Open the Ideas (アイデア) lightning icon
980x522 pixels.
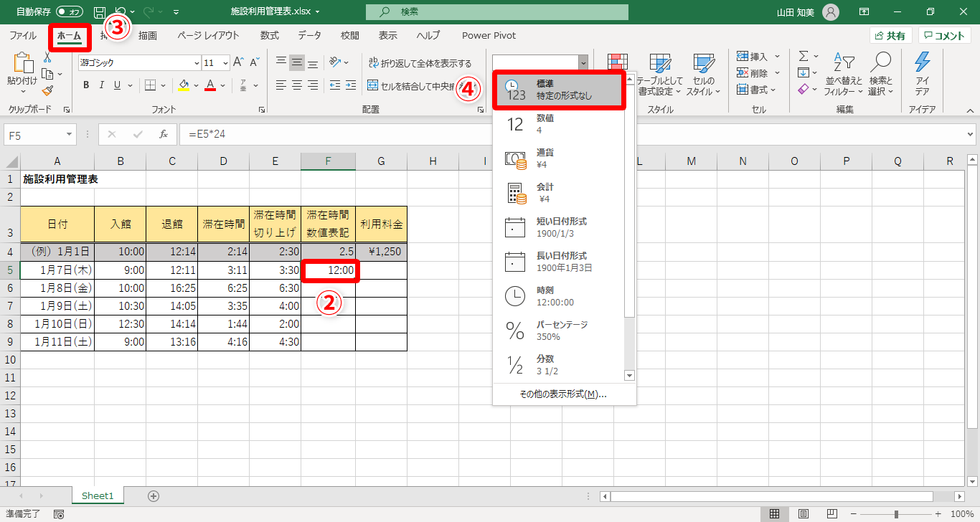(x=922, y=74)
